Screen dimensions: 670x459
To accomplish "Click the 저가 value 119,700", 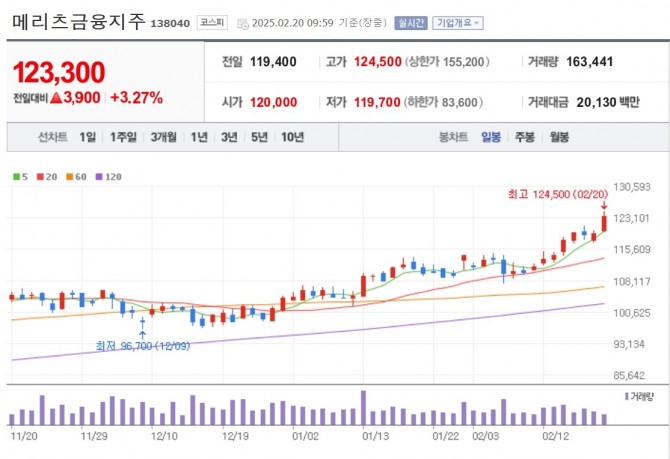I will [x=377, y=103].
